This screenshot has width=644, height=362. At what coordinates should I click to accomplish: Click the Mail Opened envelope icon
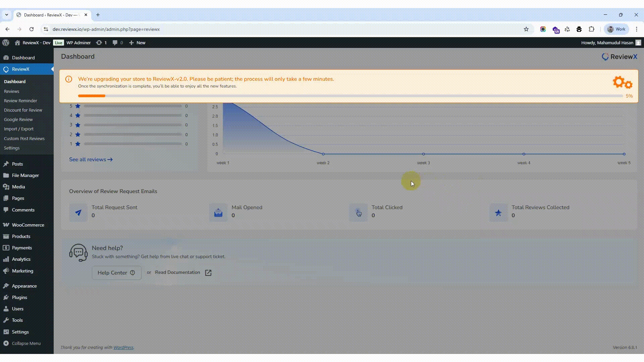(x=218, y=213)
